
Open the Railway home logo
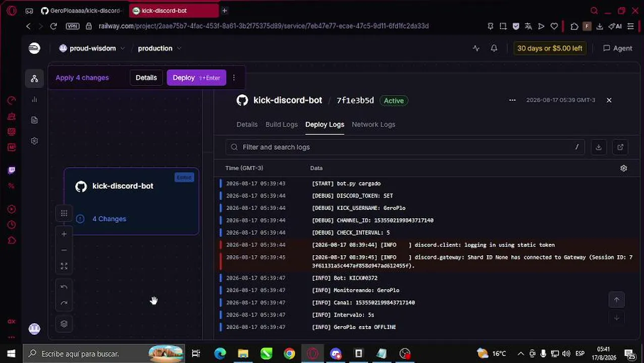pos(34,48)
